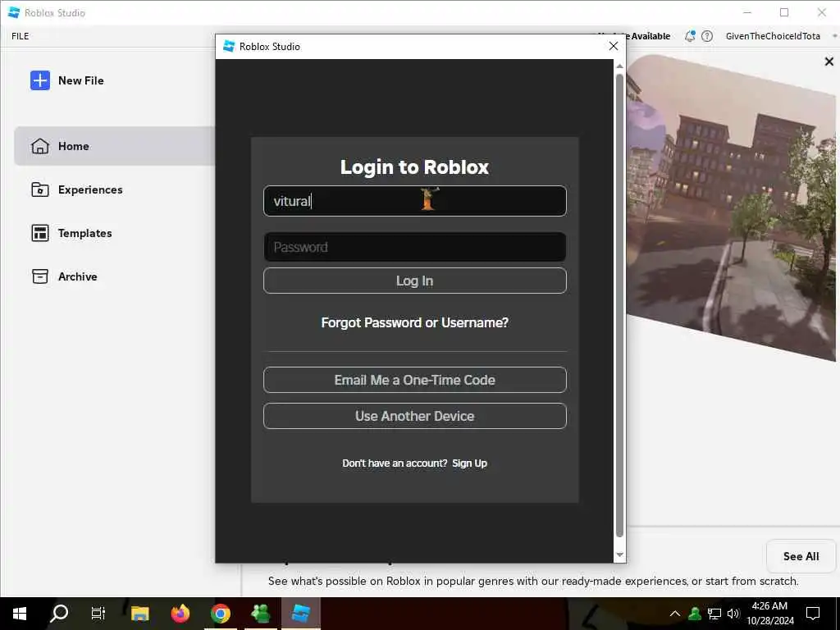Click the login dialog scrollbar down arrow

[620, 555]
